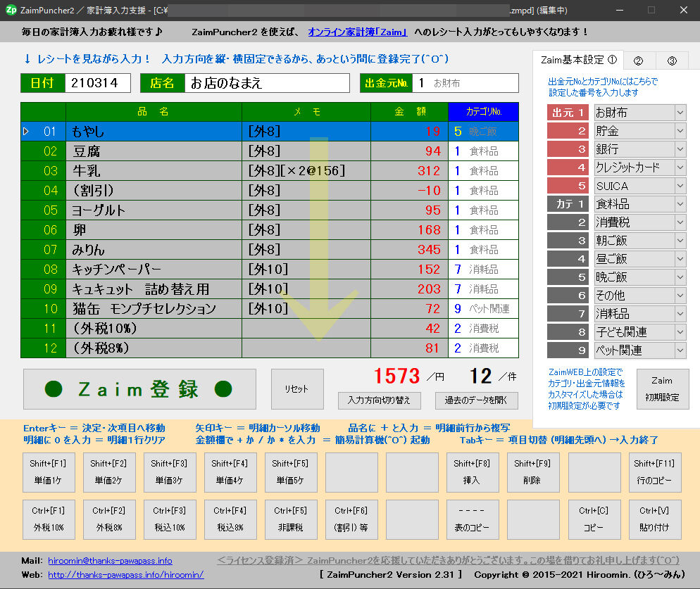Click Shift+[F9] 削除 button
This screenshot has height=589, width=700.
point(534,472)
